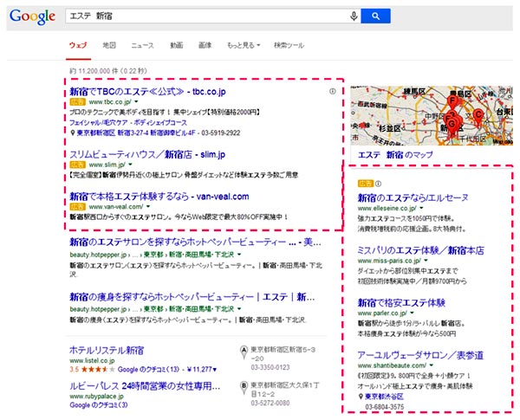Switch to the 地図 tab
520x420 pixels.
(x=109, y=45)
